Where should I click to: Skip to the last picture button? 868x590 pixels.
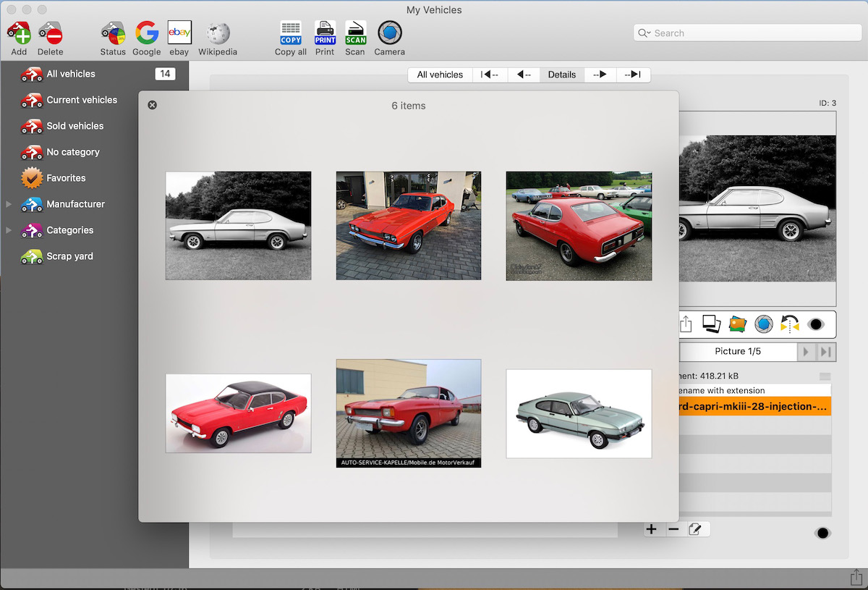[825, 352]
